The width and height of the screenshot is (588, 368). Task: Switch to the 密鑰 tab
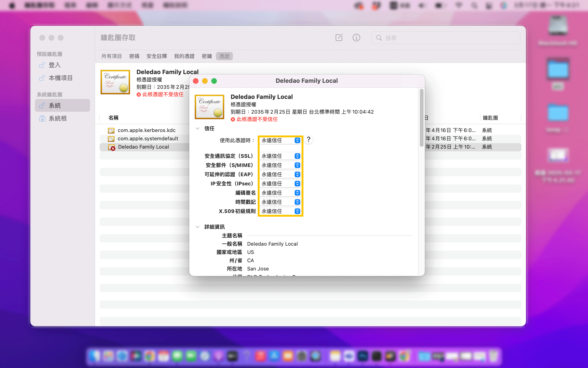tap(207, 56)
